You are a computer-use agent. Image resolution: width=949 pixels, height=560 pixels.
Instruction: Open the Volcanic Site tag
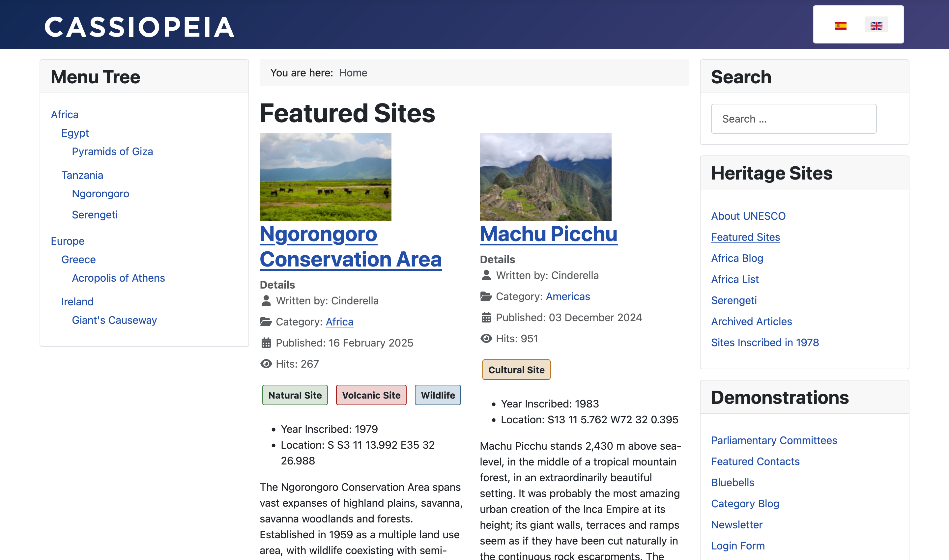tap(371, 395)
